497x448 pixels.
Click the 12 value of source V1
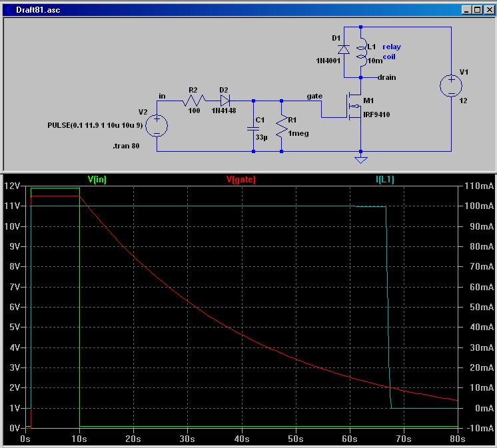pyautogui.click(x=463, y=101)
